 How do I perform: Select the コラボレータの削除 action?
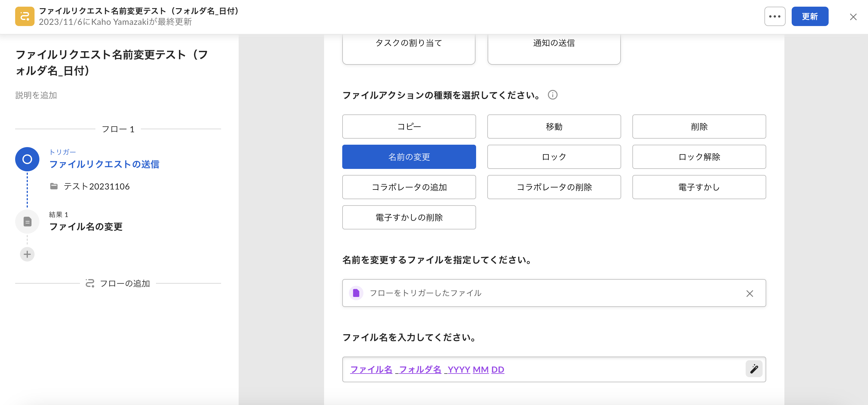554,187
